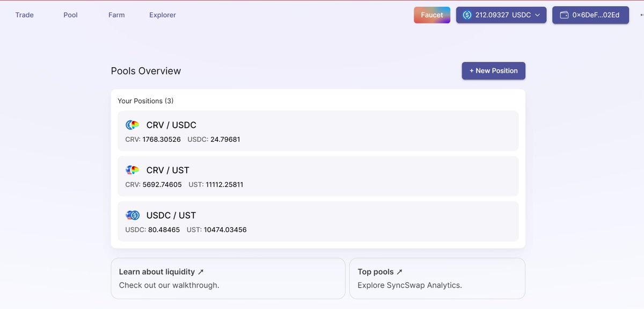Expand the 212.09327 USDC balance dropdown
The image size is (644, 309).
tap(501, 15)
